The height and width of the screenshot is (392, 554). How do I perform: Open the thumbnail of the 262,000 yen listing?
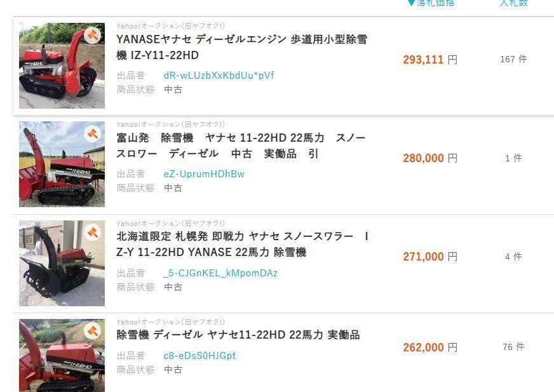(62, 356)
